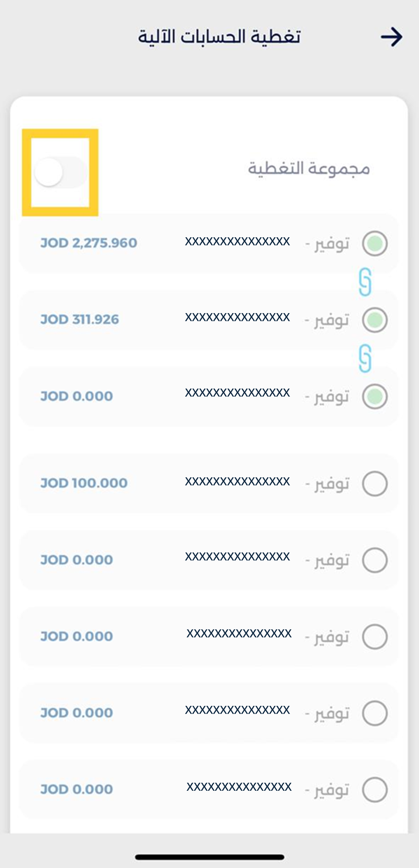Tap the JOD 2,275.960 balance amount
The height and width of the screenshot is (868, 419).
[89, 243]
